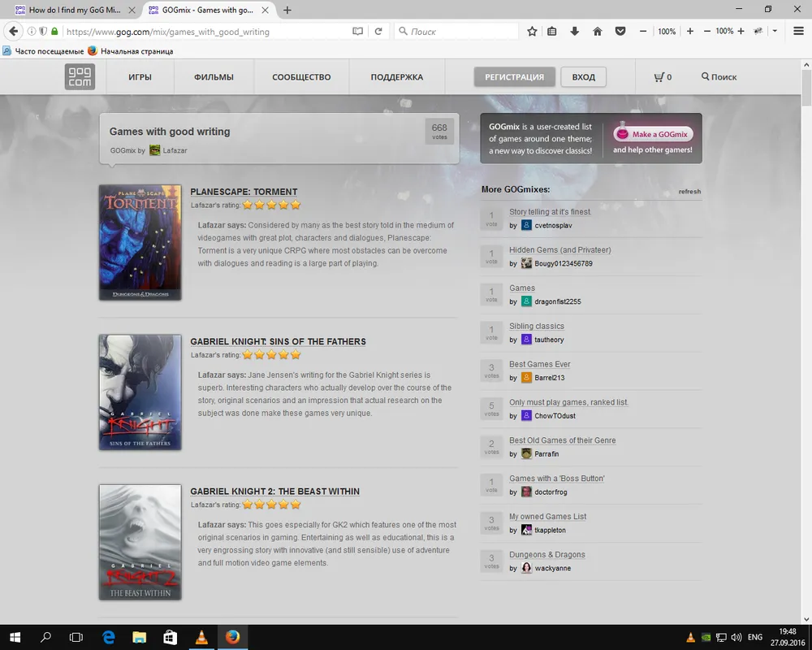Open the Pocket icon in toolbar
This screenshot has width=812, height=650.
click(620, 32)
